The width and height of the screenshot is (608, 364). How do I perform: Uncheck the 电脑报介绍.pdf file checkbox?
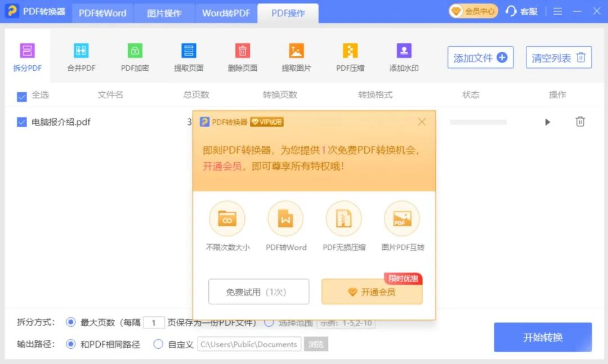pyautogui.click(x=22, y=122)
